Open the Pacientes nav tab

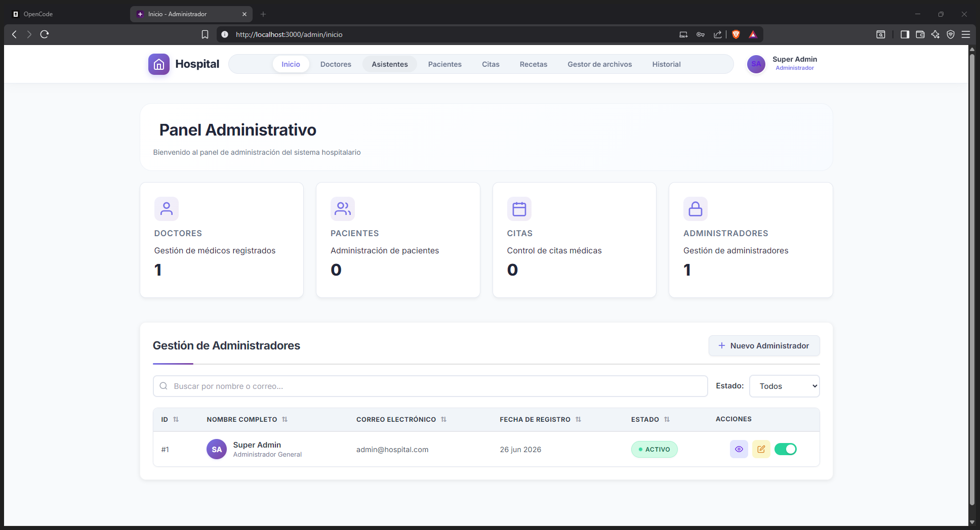tap(445, 64)
